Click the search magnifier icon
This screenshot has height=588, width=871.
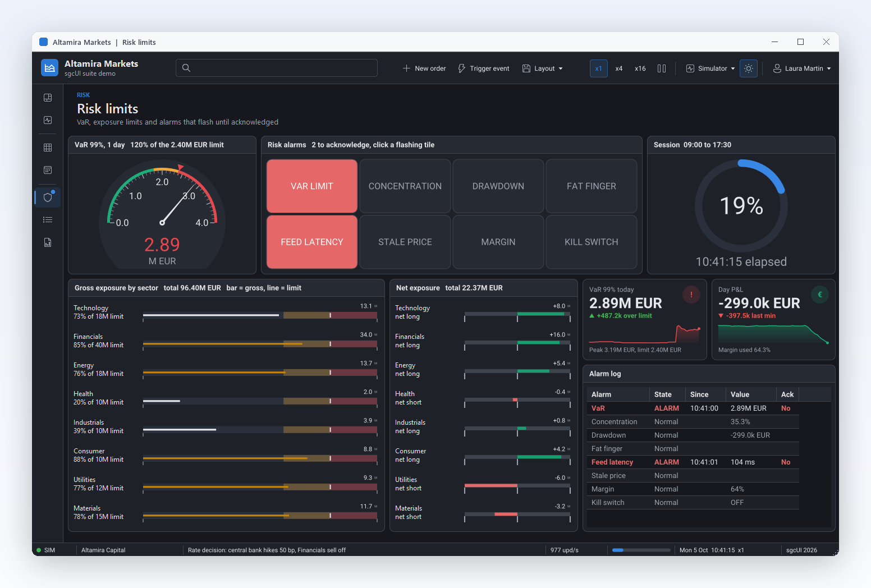tap(186, 68)
